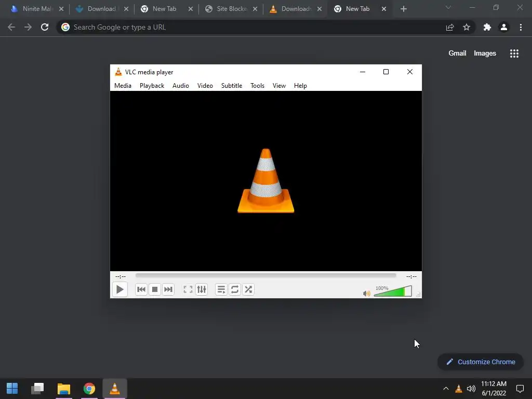Click the VLC volume slider
This screenshot has width=532, height=399.
[393, 291]
